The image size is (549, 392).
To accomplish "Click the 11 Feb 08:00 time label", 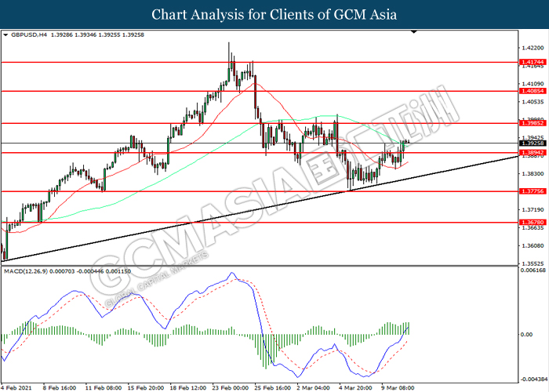I will tap(104, 388).
